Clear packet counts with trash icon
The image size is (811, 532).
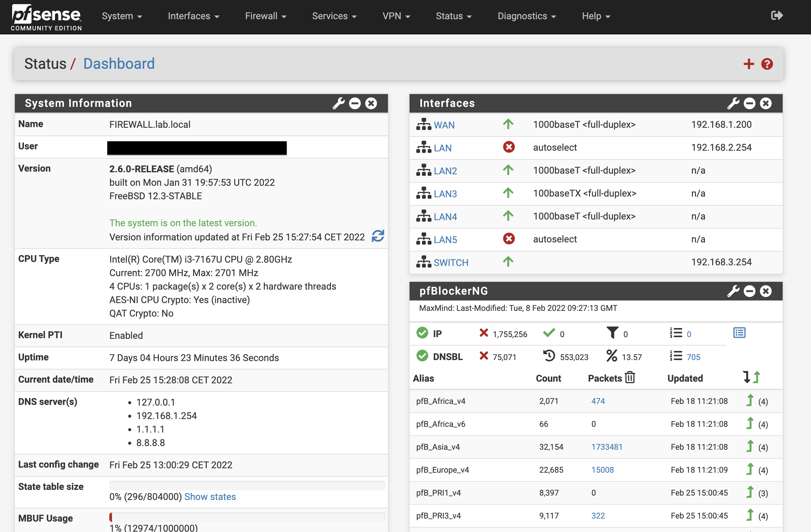[x=630, y=377]
